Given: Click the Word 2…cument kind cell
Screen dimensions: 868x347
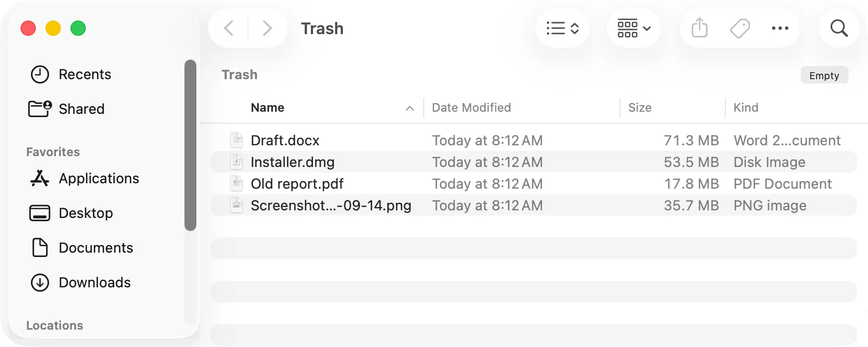Looking at the screenshot, I should pyautogui.click(x=787, y=140).
